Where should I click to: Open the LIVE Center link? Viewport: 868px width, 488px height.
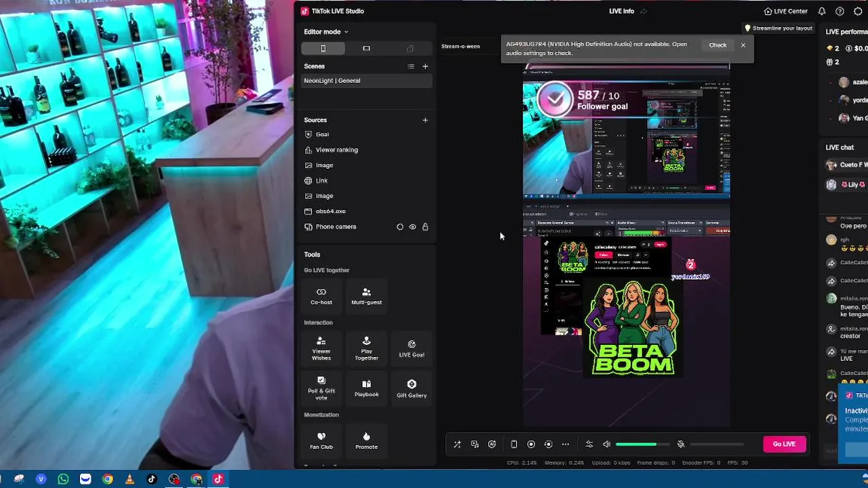785,12
